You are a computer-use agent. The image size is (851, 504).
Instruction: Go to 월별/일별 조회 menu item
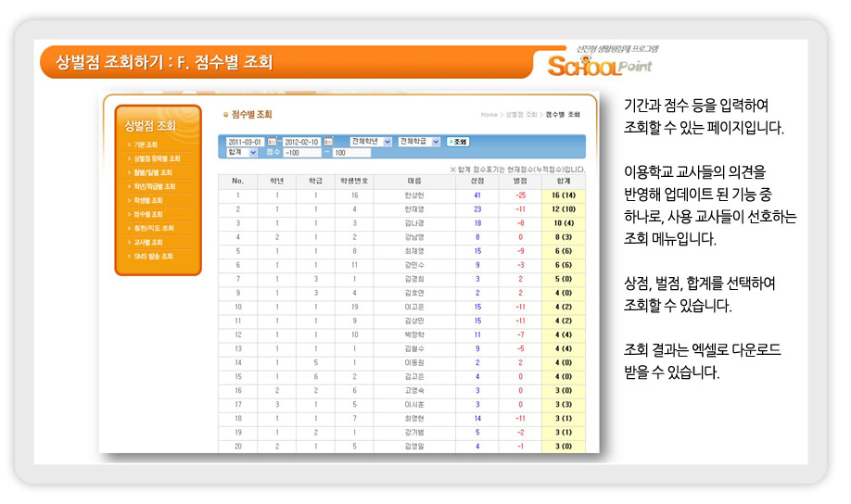tap(153, 172)
